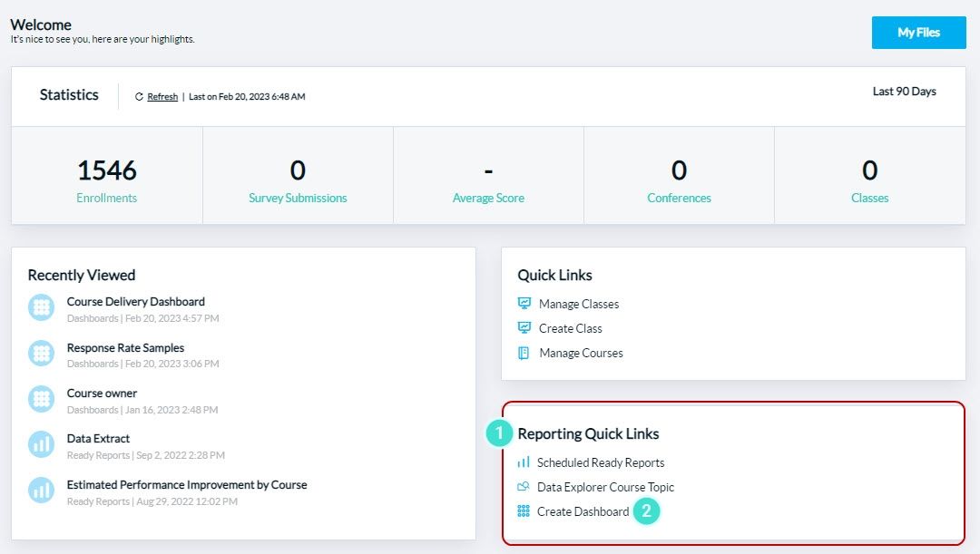Click the dashboard grid icon beside Course Delivery Dashboard
Screen dimensions: 980x554
tap(40, 307)
